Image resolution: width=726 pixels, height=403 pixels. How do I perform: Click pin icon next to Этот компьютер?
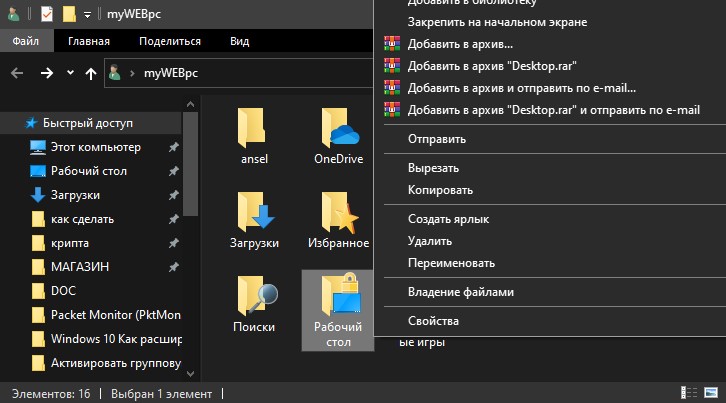[x=174, y=147]
